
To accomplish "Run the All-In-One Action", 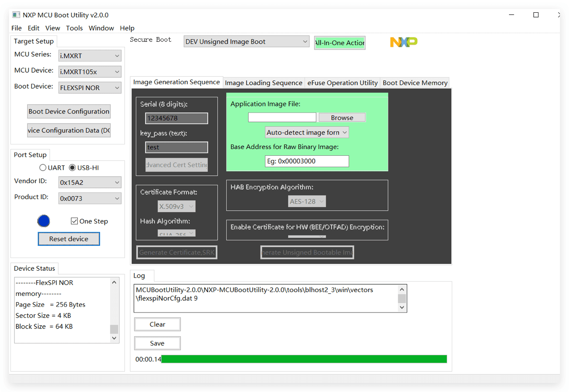I will (339, 43).
